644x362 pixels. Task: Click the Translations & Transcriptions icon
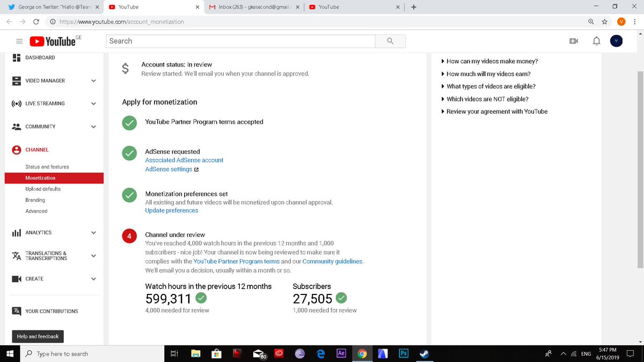[16, 256]
